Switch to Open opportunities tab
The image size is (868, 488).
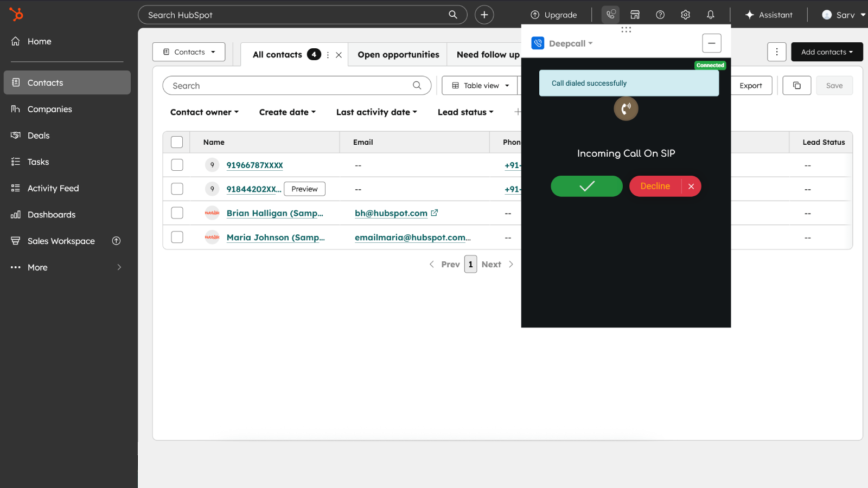click(x=398, y=55)
